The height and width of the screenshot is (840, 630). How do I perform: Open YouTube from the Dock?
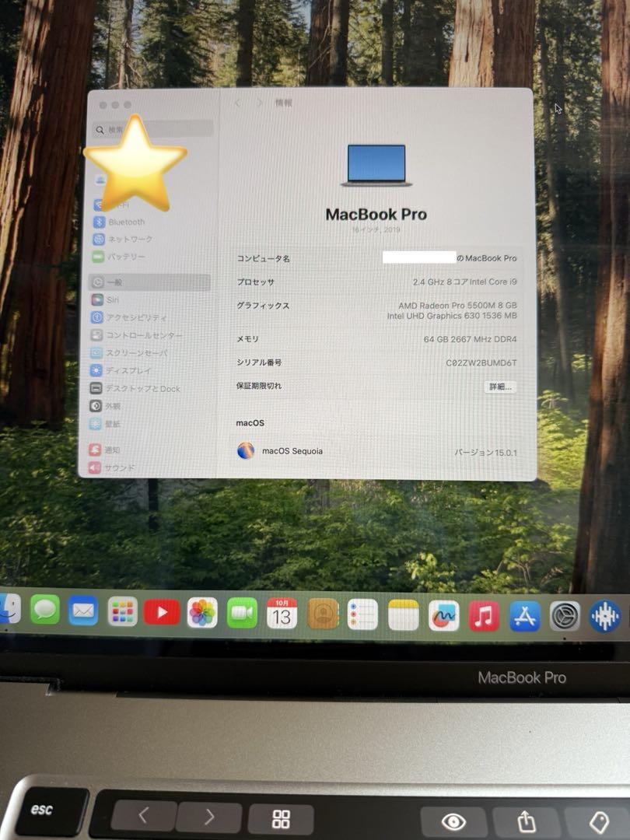point(162,612)
